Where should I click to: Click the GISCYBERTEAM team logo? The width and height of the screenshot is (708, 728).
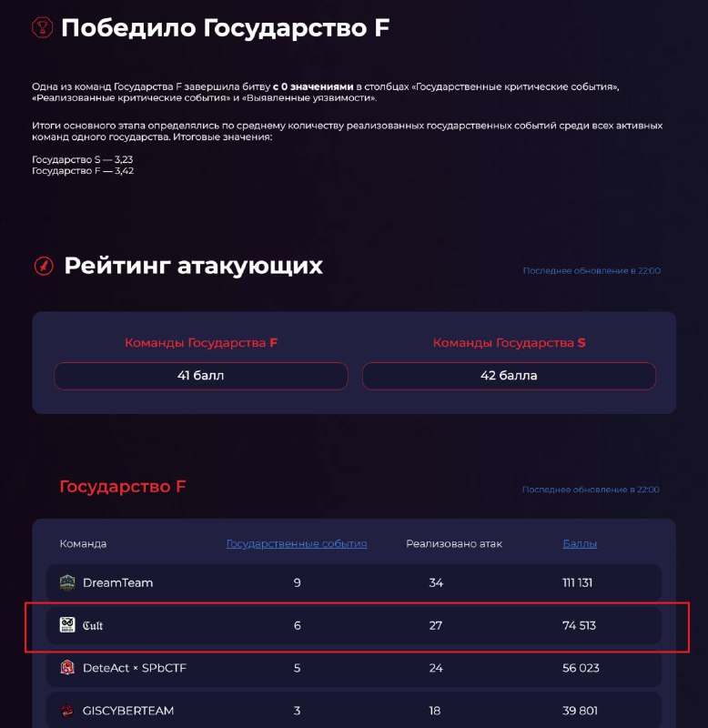pyautogui.click(x=67, y=710)
